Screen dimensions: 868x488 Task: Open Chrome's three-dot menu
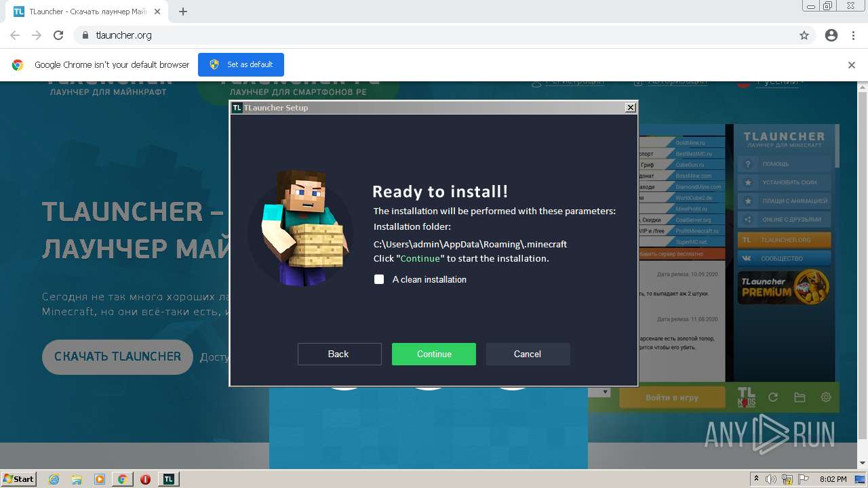[853, 35]
